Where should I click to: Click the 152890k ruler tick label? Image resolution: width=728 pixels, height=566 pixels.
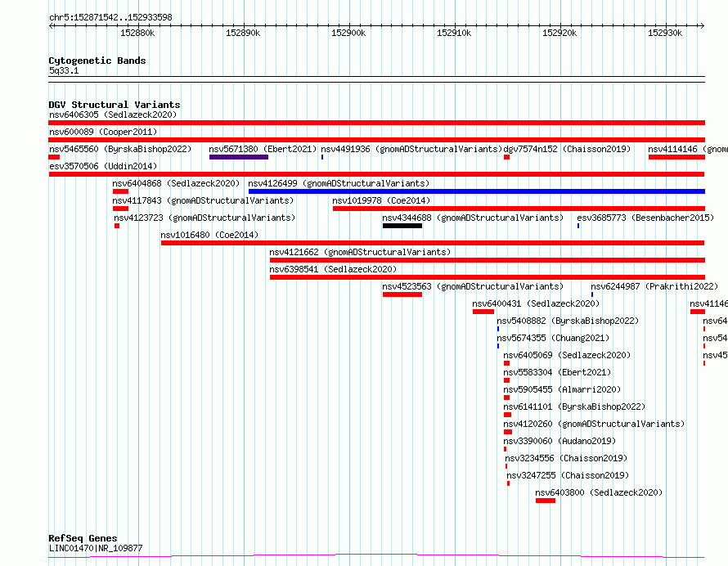tap(243, 33)
